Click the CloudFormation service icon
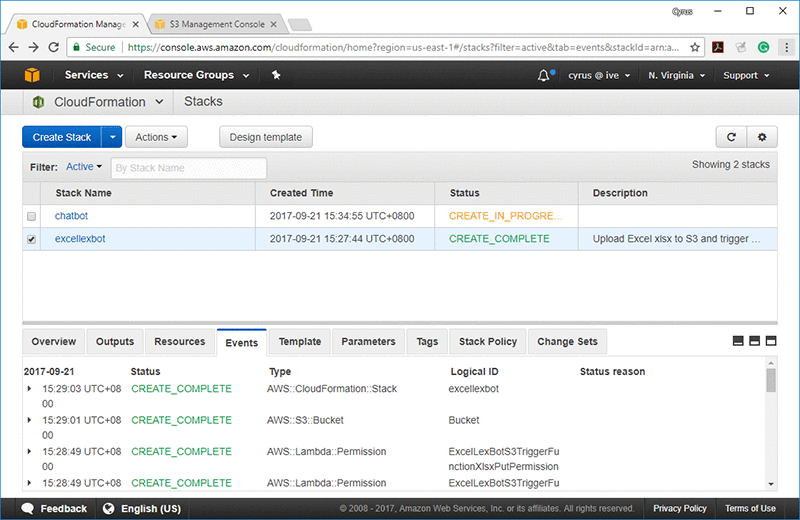800x520 pixels. tap(38, 102)
